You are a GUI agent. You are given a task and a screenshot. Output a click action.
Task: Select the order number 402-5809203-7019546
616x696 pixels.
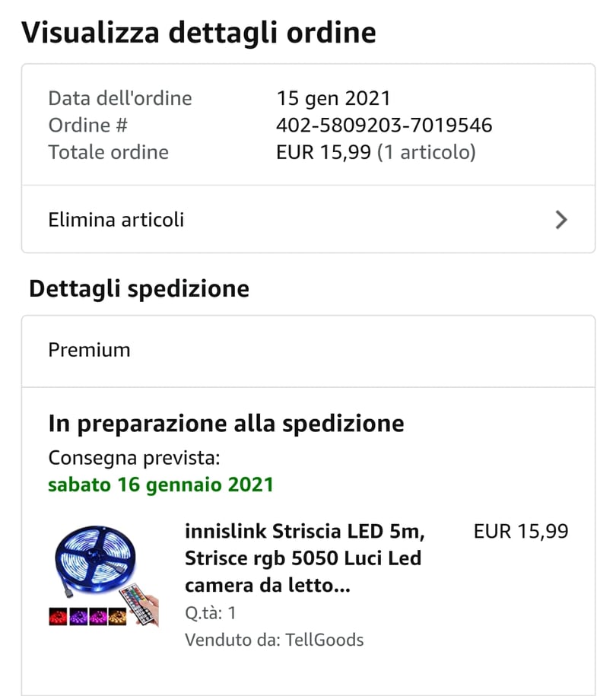384,126
